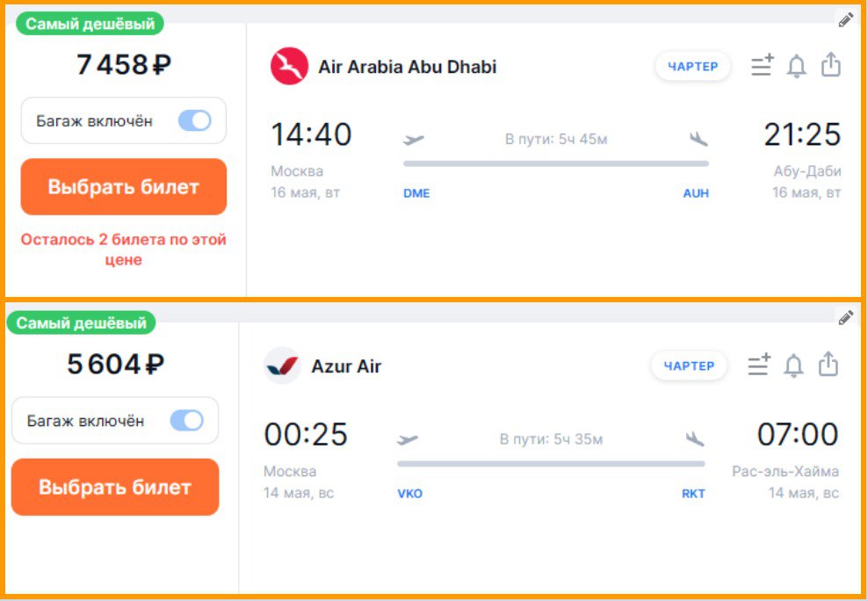Image resolution: width=868 pixels, height=601 pixels.
Task: Click the pencil edit icon on second card
Action: [845, 318]
